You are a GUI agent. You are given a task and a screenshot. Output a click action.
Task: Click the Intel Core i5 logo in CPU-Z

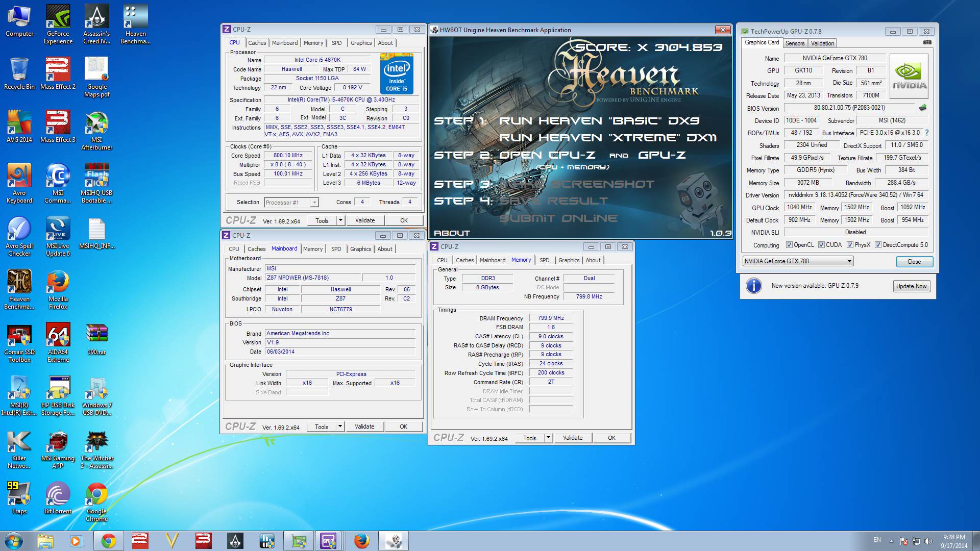(397, 73)
